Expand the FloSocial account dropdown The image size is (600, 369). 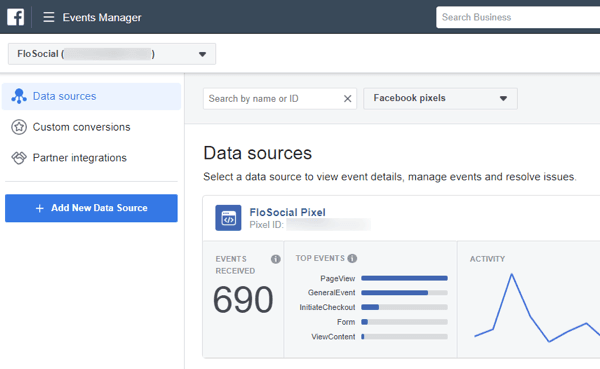point(112,54)
